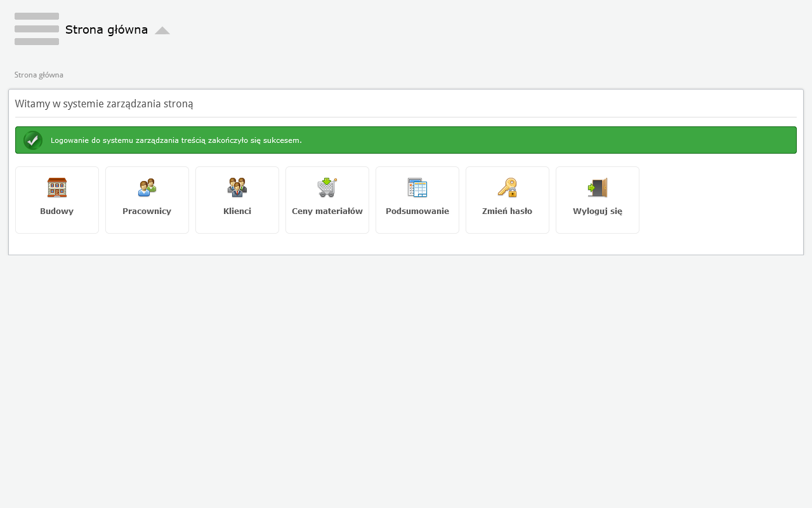Follow the Strona główna breadcrumb link
Screen dimensions: 812x508
[39, 75]
